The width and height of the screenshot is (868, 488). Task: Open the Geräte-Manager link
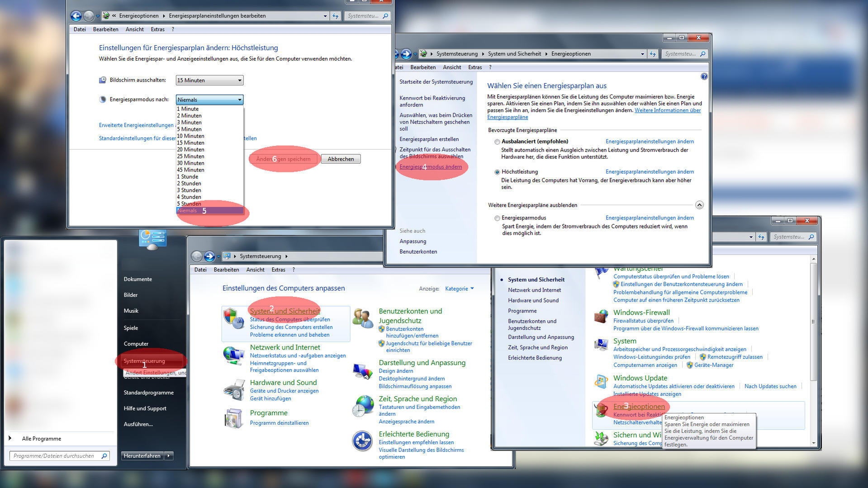[x=714, y=365]
